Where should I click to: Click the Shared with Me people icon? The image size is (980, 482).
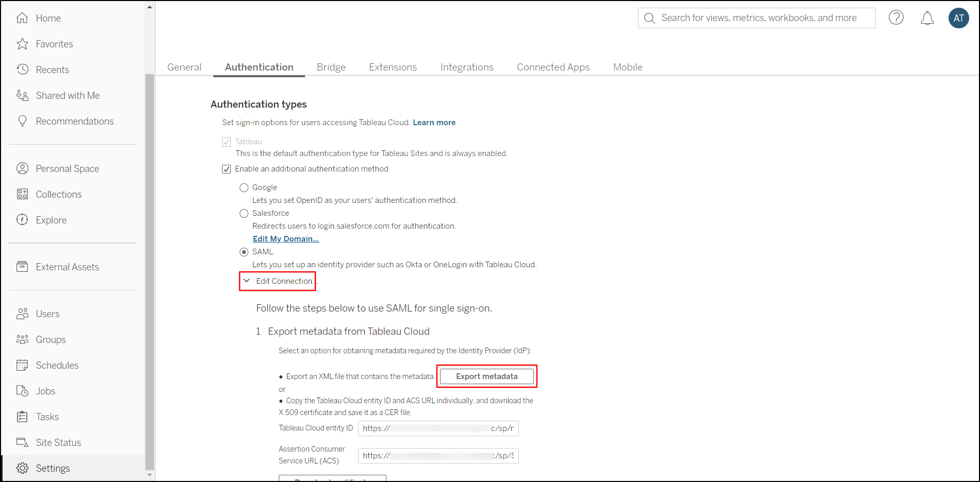22,95
